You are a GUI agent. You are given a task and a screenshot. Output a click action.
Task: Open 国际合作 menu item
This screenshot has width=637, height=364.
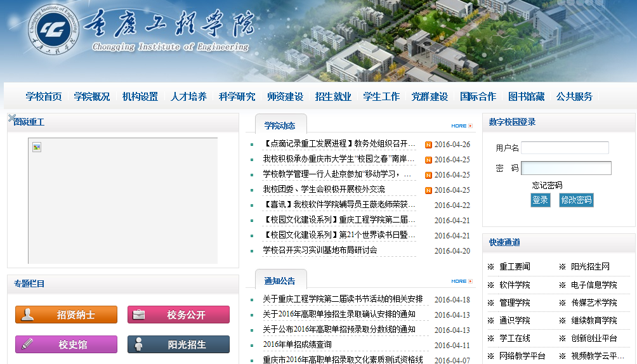(478, 96)
